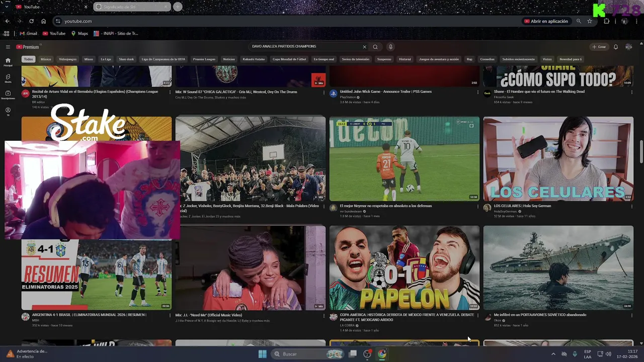Switch to the Significado de SM tab

[x=131, y=7]
